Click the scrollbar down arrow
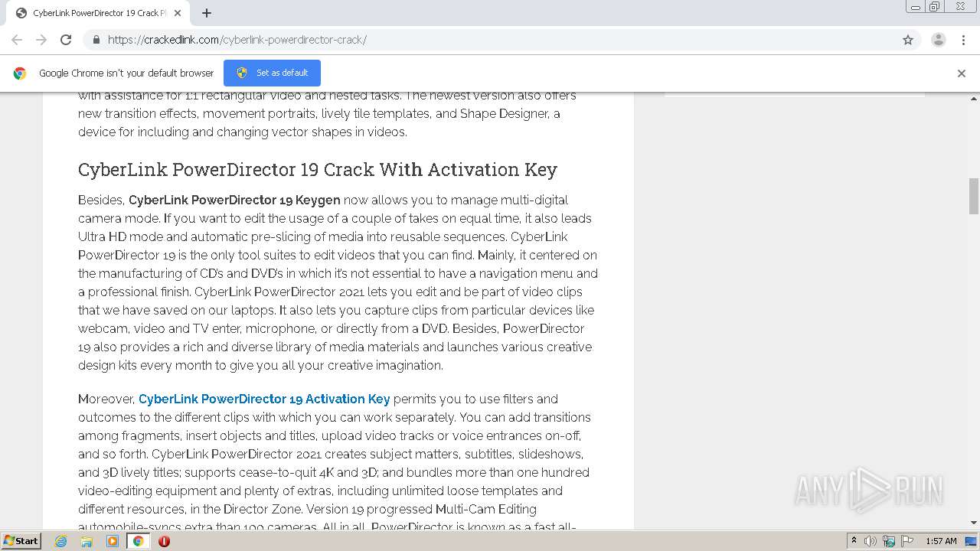Screen dimensions: 980x551 point(974,523)
